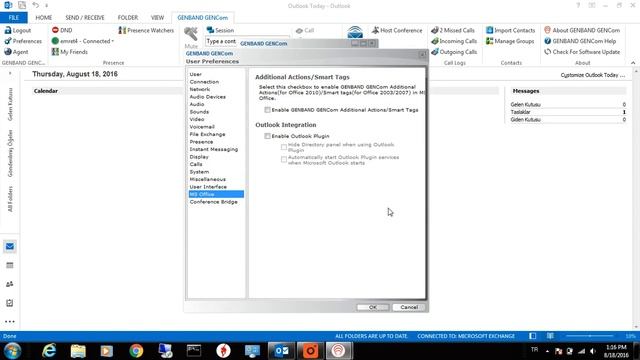Click the Mute microphone icon
This screenshot has width=640, height=360.
(191, 34)
